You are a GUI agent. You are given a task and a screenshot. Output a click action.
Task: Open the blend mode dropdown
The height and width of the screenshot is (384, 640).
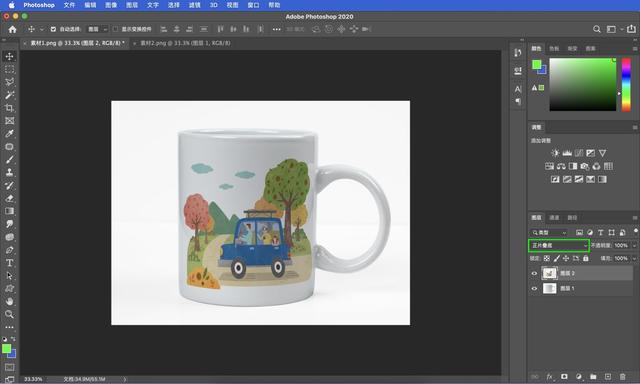559,246
